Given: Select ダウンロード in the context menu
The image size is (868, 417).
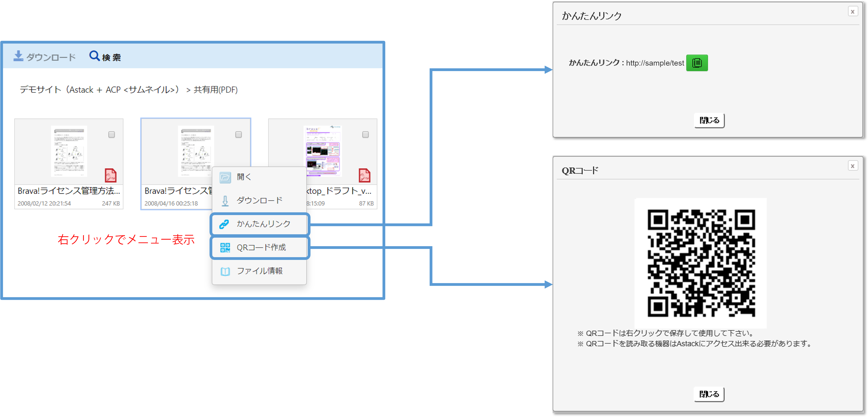Looking at the screenshot, I should (x=259, y=201).
